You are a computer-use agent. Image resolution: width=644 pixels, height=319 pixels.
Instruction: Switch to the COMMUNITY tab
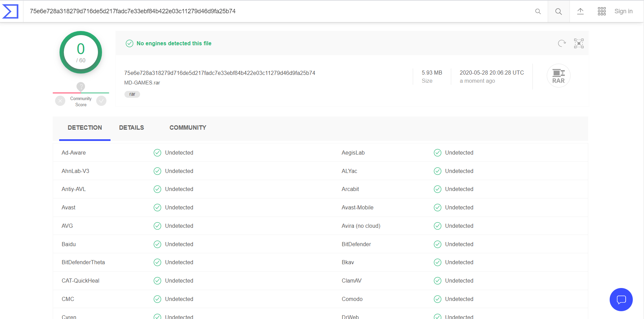tap(188, 128)
